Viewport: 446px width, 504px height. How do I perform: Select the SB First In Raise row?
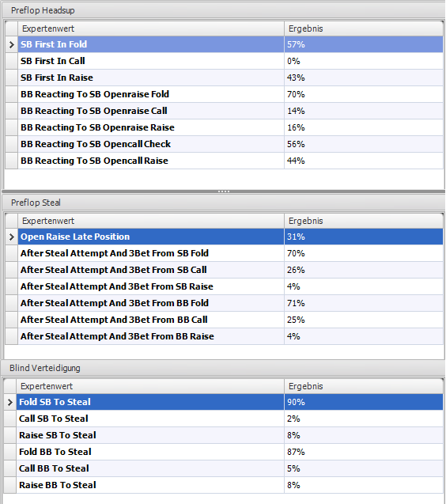[x=230, y=78]
